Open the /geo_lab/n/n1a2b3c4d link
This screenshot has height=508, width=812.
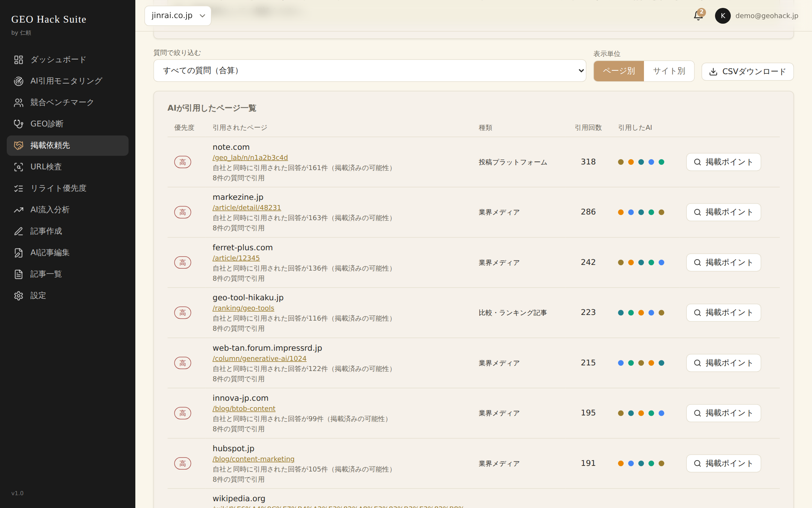point(250,158)
